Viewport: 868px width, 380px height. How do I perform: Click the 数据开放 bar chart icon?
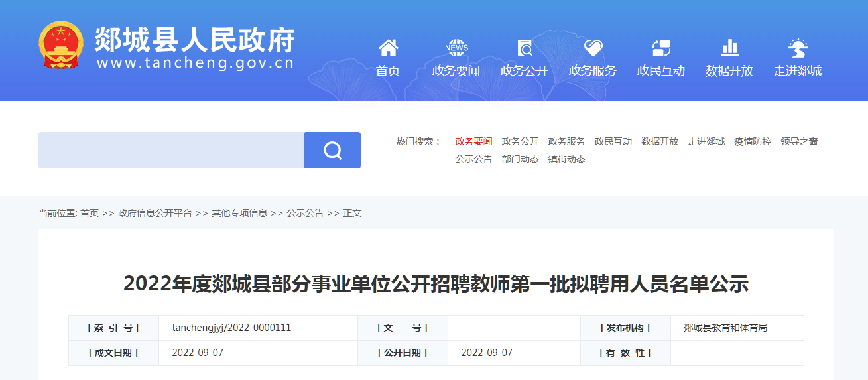point(729,48)
